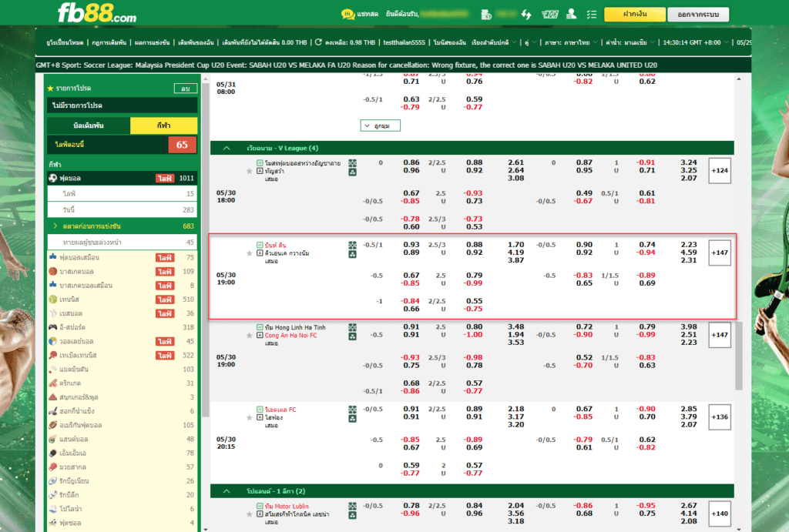The width and height of the screenshot is (789, 532).
Task: Expand ตลาดก่อนการแข่งขัน chevron in sidebar
Action: 55,226
